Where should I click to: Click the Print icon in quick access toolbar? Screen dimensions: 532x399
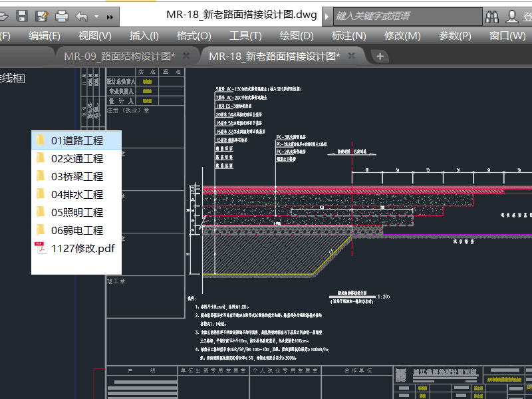[x=62, y=16]
